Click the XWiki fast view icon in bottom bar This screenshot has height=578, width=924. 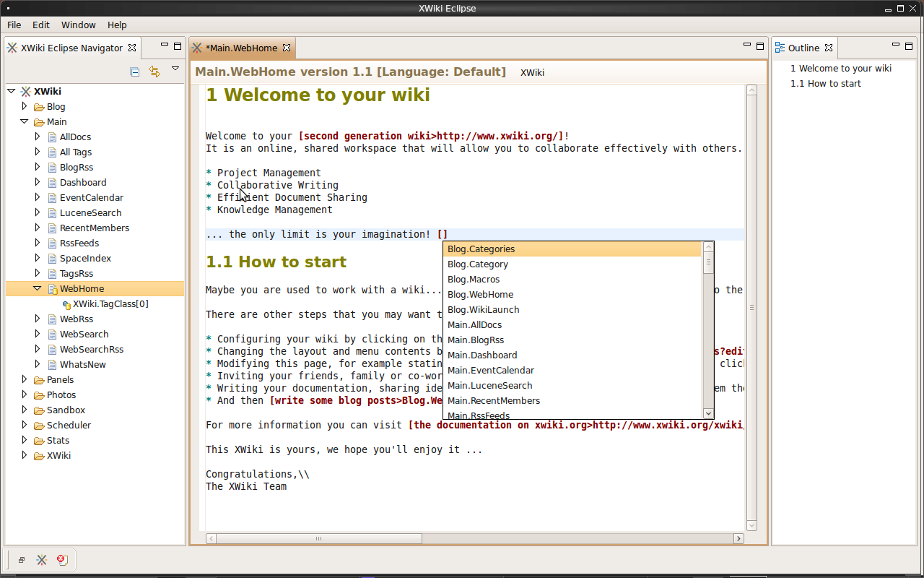[42, 560]
